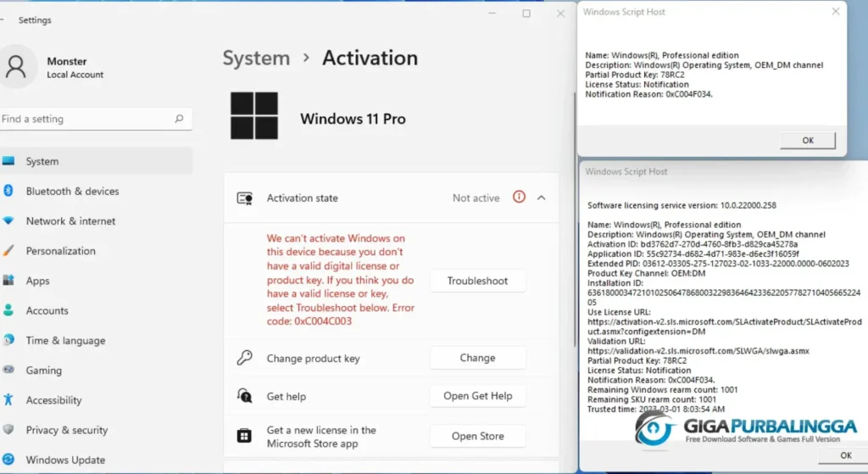This screenshot has height=474, width=868.
Task: Click the error code 0xC004C003 message
Action: (x=341, y=280)
